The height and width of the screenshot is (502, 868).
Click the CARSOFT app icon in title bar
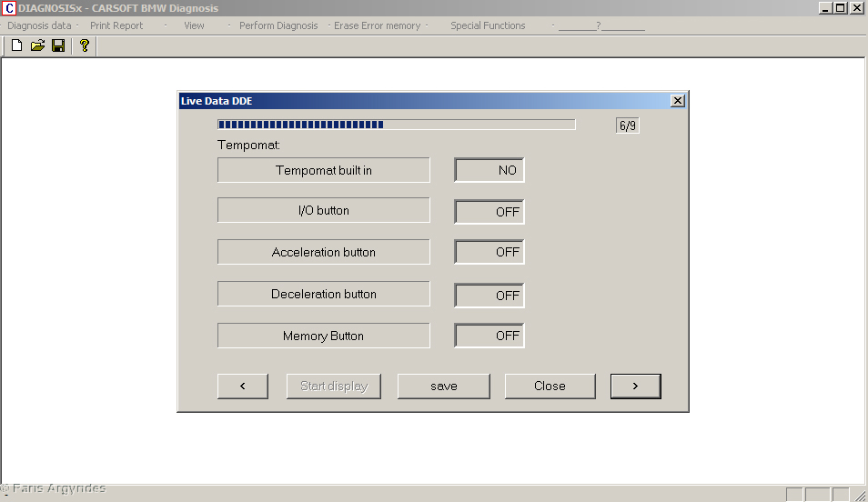pyautogui.click(x=9, y=8)
